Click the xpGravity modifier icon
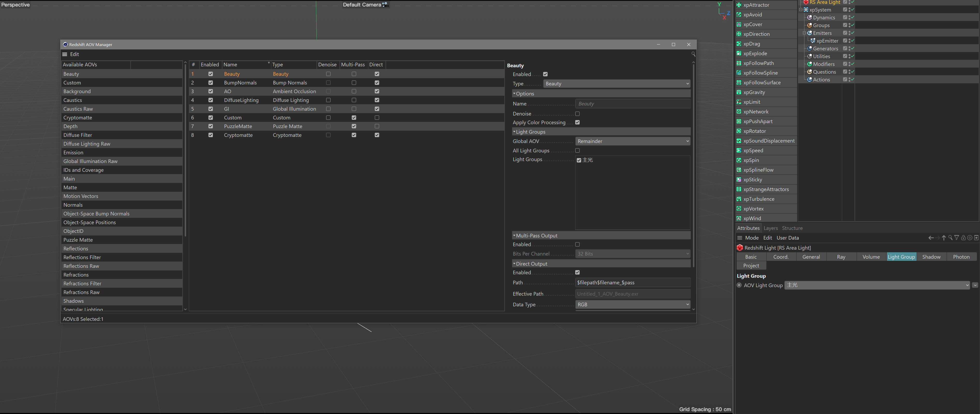The height and width of the screenshot is (414, 980). pos(738,92)
